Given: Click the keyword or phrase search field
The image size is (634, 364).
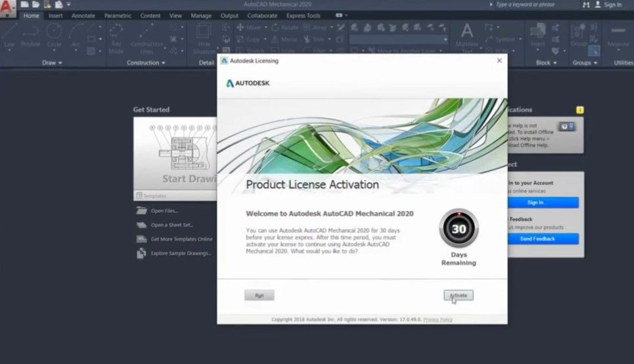Looking at the screenshot, I should [525, 5].
